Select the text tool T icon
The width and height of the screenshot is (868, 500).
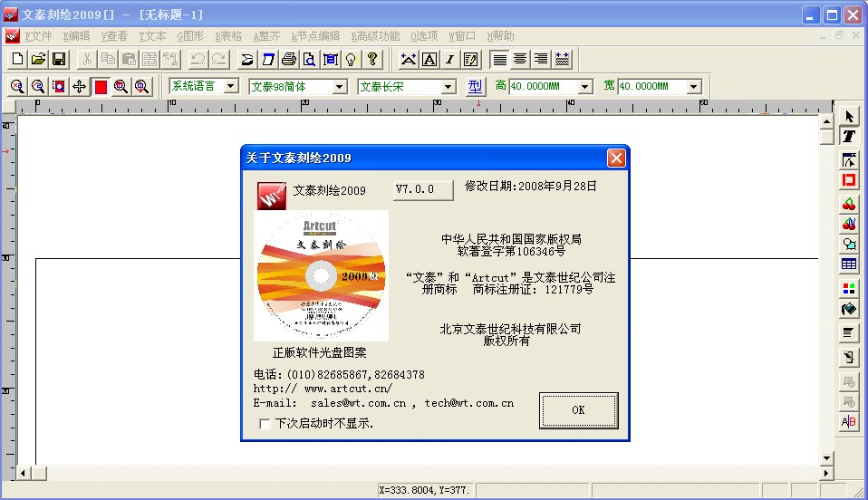point(849,137)
